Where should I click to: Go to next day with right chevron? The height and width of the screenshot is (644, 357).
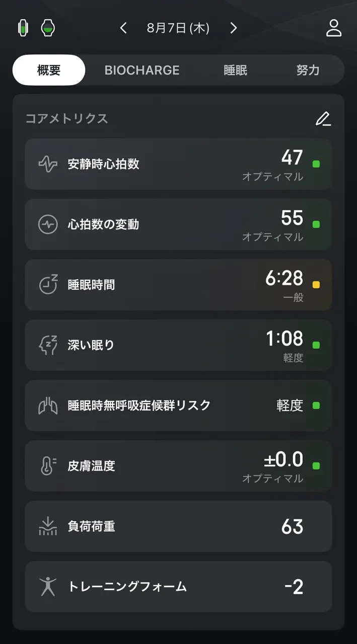[233, 28]
